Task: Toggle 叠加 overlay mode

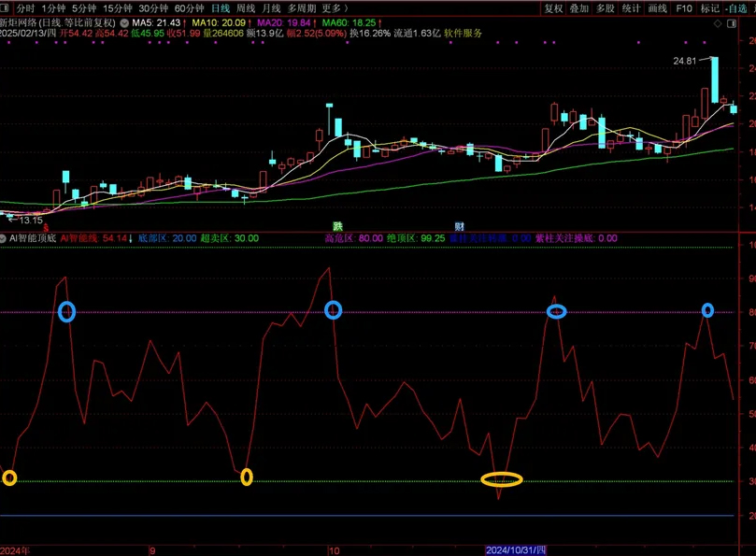Action: click(579, 7)
